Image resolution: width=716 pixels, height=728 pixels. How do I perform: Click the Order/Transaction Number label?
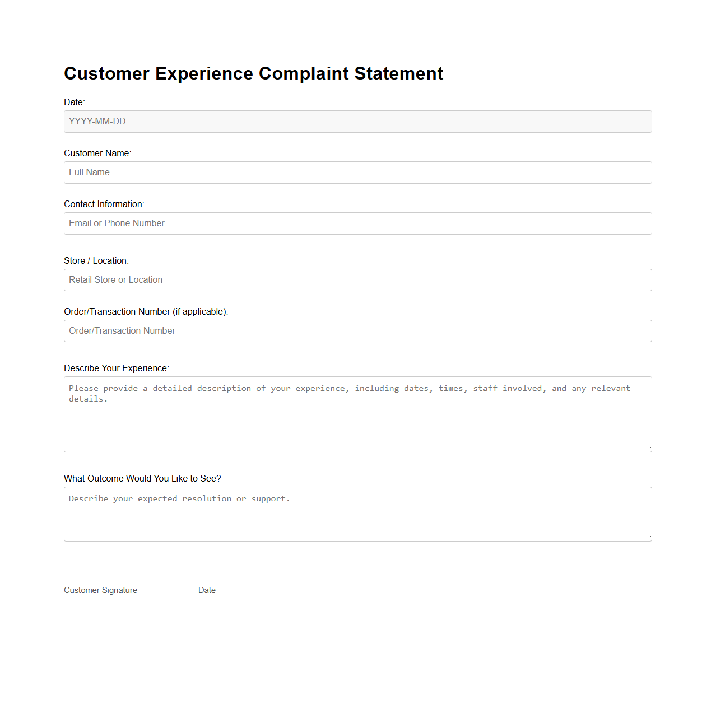click(x=146, y=311)
